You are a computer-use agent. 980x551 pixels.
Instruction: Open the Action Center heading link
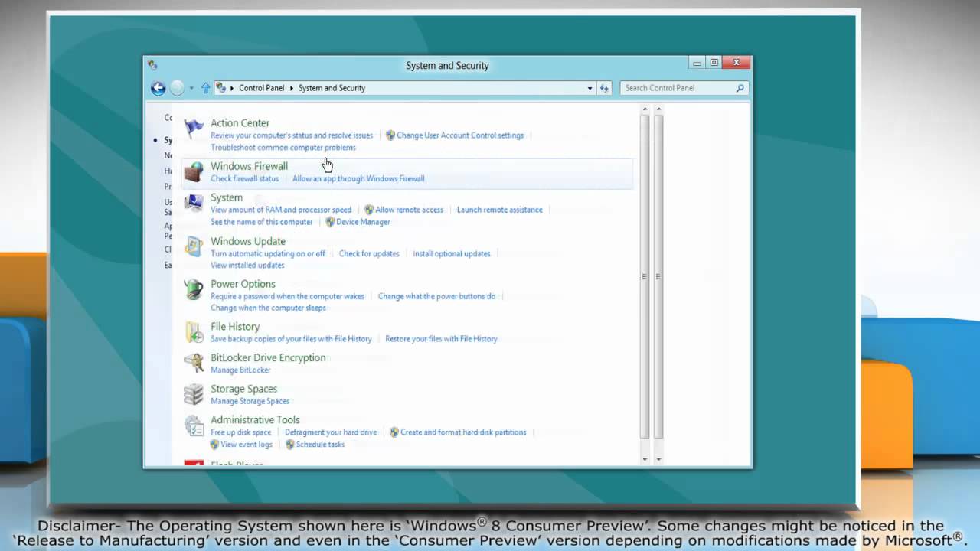click(x=240, y=123)
